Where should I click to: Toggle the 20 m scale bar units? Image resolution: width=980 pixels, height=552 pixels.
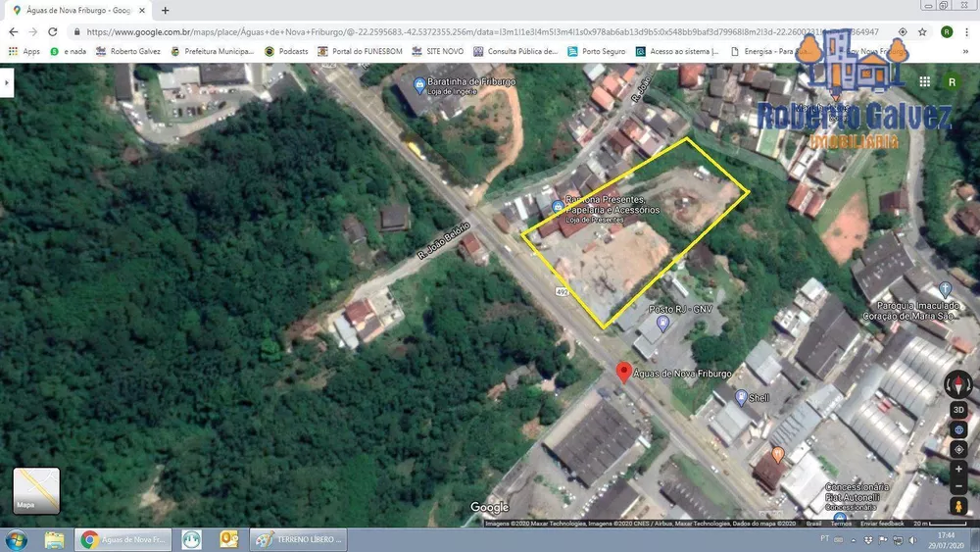pyautogui.click(x=940, y=524)
